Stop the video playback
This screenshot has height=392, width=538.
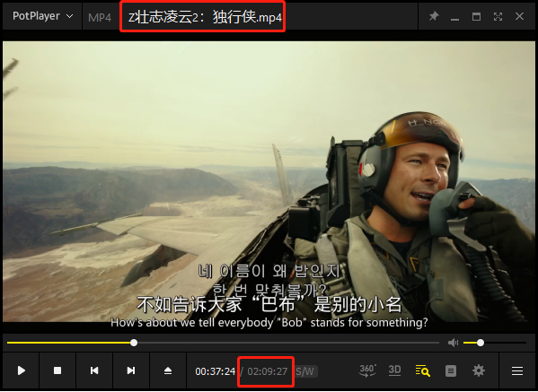pyautogui.click(x=57, y=370)
